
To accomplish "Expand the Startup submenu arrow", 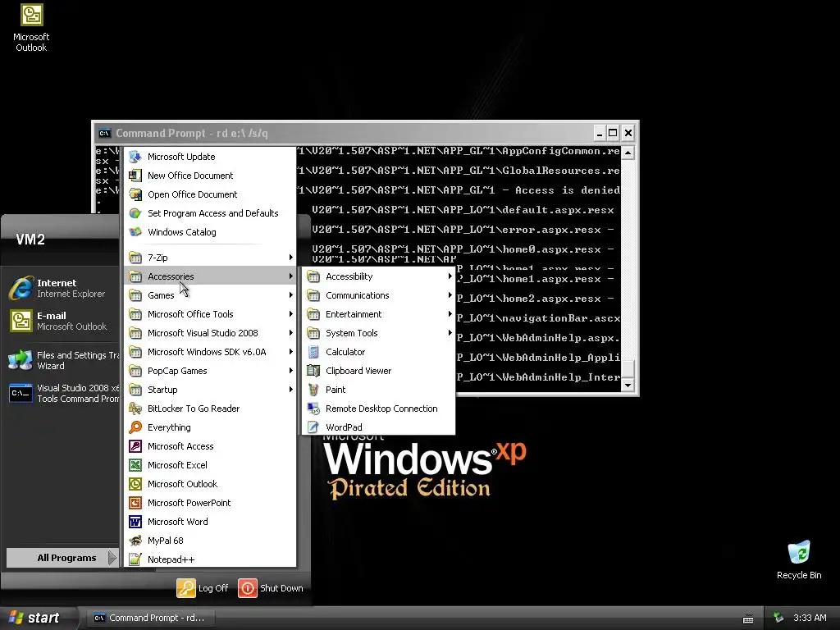I will (291, 390).
